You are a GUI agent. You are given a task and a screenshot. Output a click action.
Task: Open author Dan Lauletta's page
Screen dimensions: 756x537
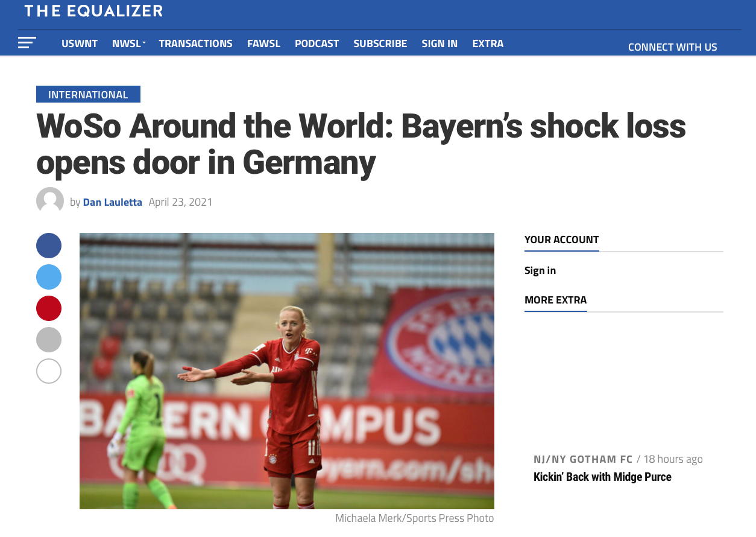click(113, 202)
